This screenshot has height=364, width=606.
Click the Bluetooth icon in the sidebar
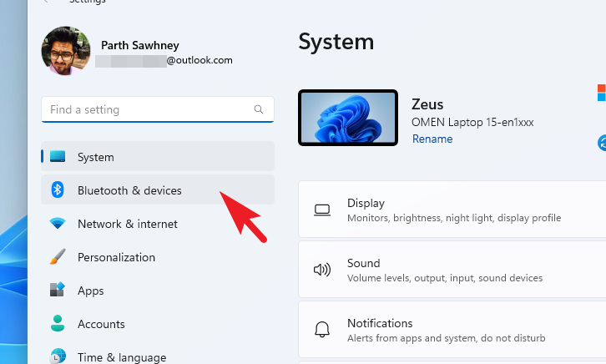[x=58, y=190]
